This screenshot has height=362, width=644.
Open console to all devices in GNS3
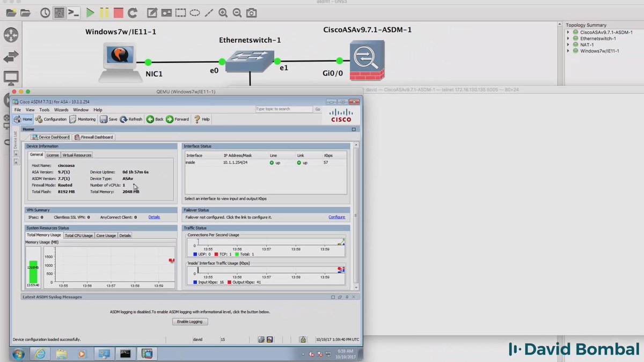click(x=74, y=12)
